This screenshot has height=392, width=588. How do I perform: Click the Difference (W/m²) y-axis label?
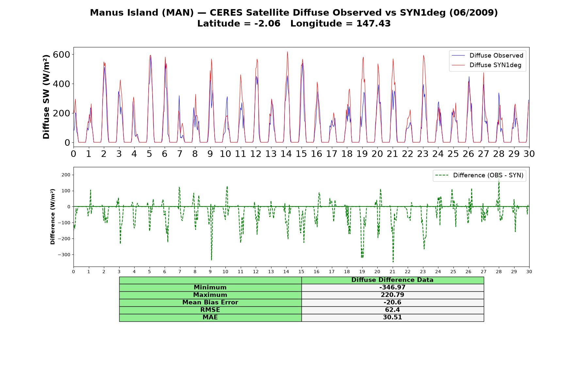coord(53,217)
